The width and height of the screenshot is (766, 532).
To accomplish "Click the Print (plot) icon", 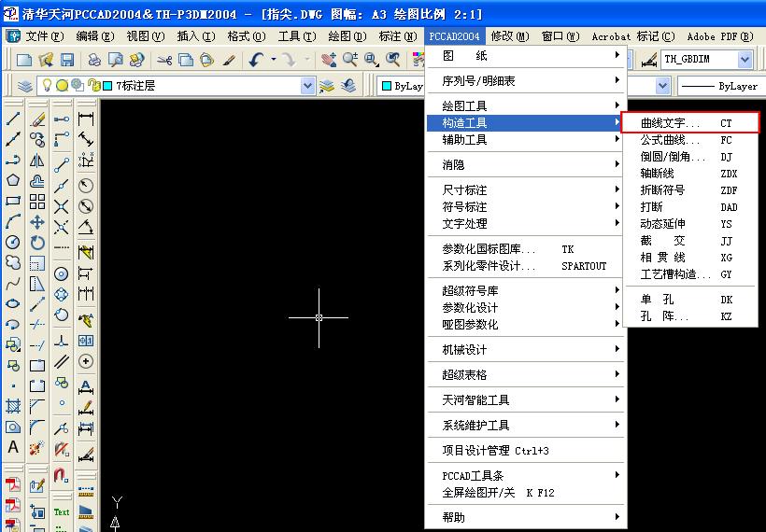I will [94, 60].
